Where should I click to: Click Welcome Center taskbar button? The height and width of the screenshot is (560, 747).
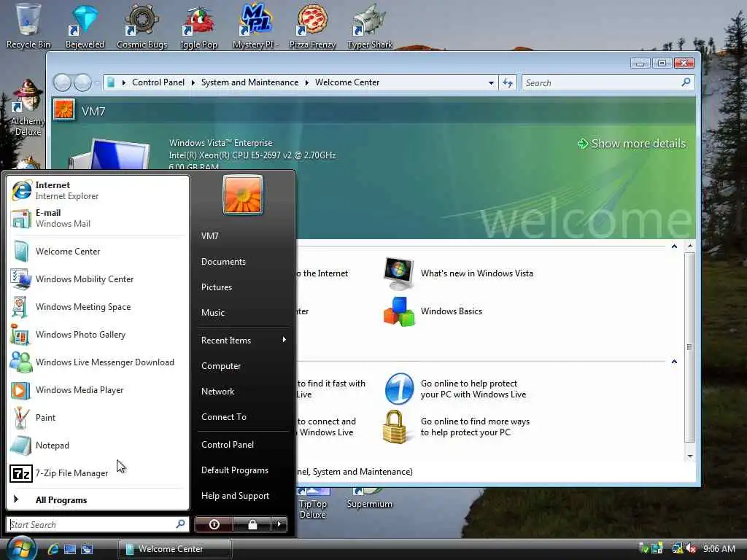175,549
